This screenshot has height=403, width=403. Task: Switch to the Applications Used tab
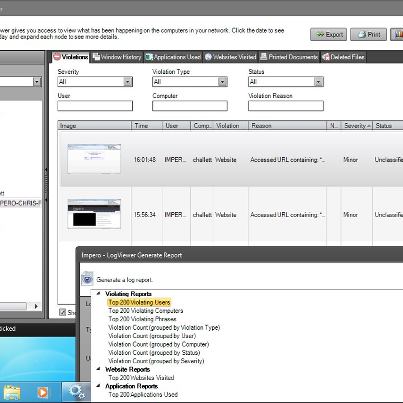pos(173,57)
